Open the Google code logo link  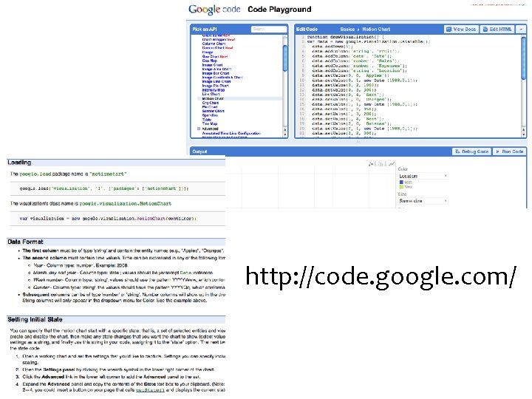[214, 9]
